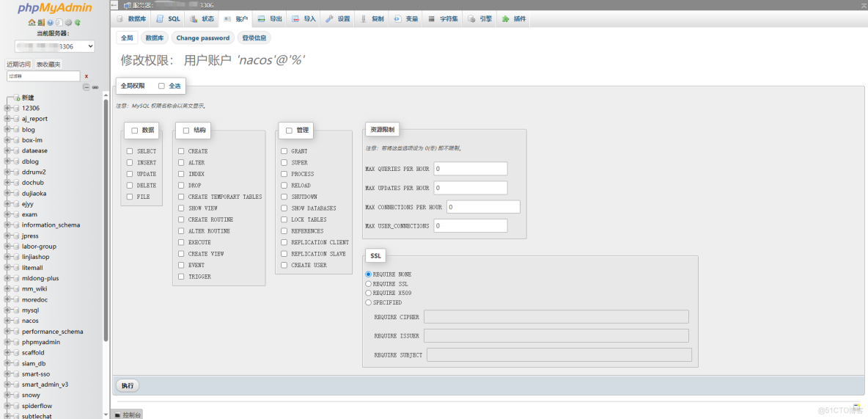Click the database icon next to snowy
Image resolution: width=868 pixels, height=419 pixels.
17,396
